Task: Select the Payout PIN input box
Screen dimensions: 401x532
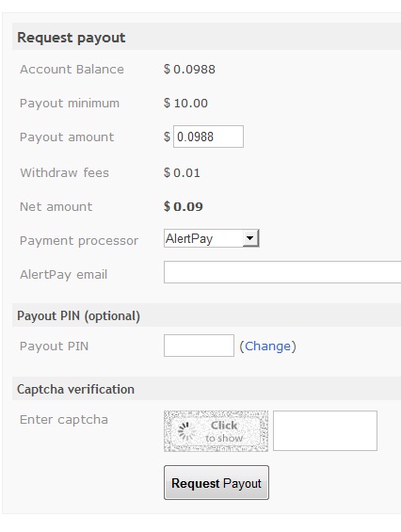Action: coord(199,346)
